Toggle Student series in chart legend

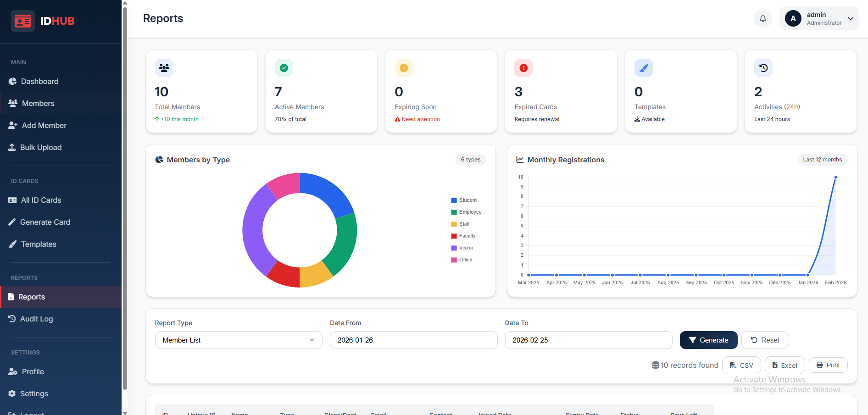(x=464, y=200)
